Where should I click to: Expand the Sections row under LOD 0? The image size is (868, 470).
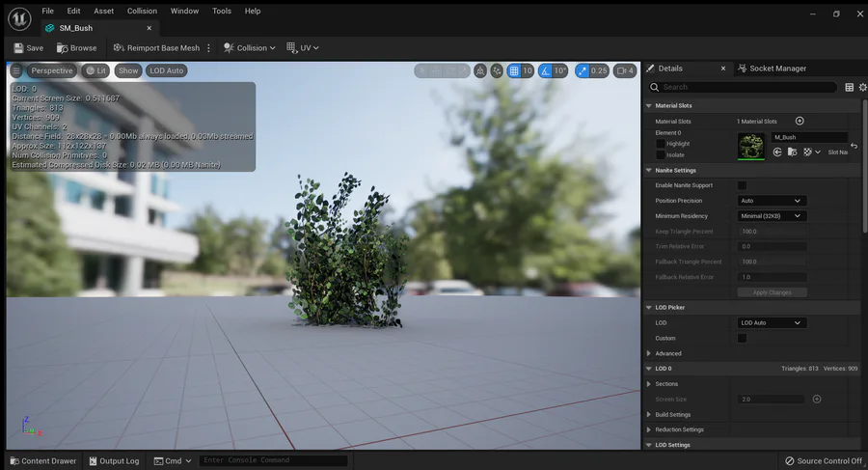(x=649, y=383)
